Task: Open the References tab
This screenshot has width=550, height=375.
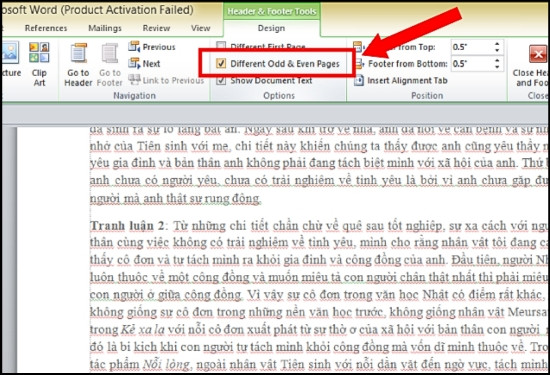Action: tap(46, 28)
